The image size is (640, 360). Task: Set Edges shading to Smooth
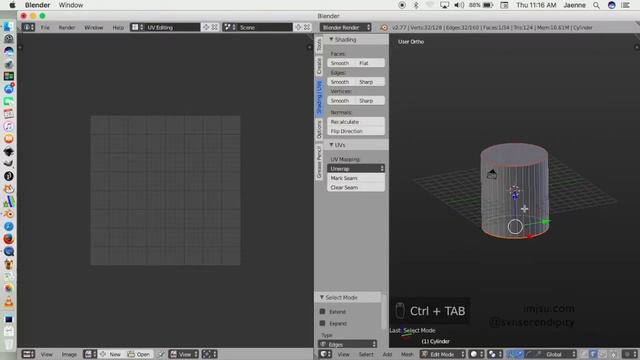(x=341, y=82)
